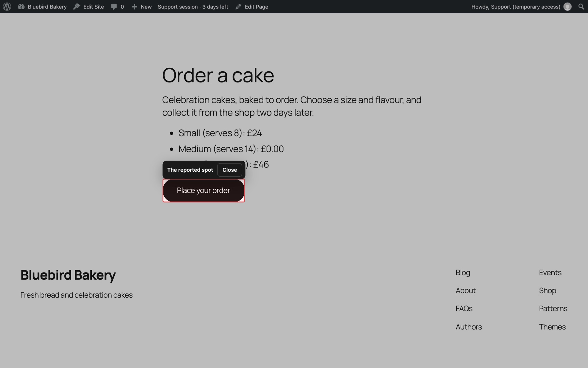
Task: Click Medium (serves 14): £0.00 list item
Action: pyautogui.click(x=231, y=149)
